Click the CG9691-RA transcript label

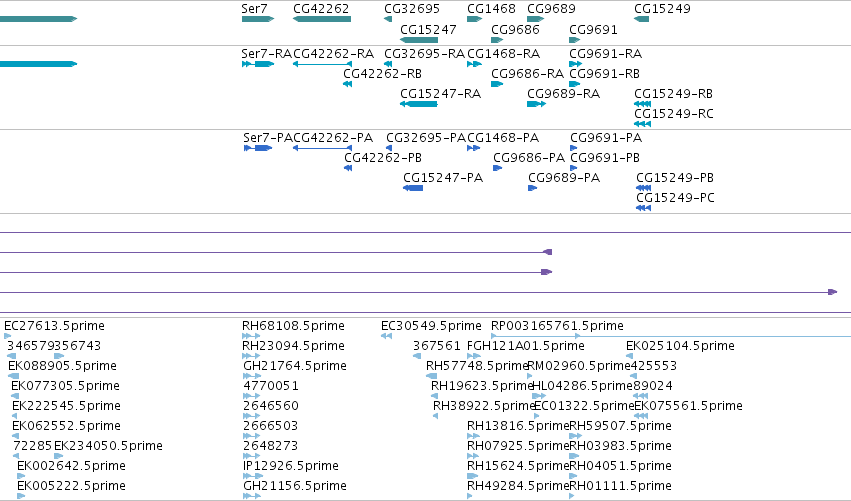(606, 54)
